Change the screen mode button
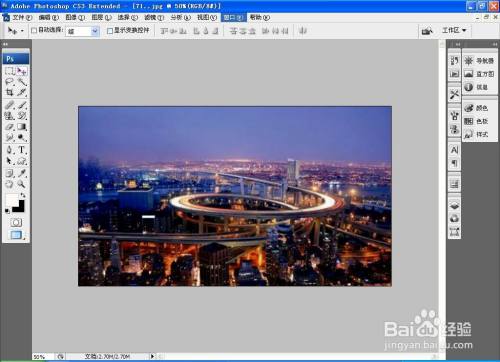The image size is (500, 362). pos(16,235)
